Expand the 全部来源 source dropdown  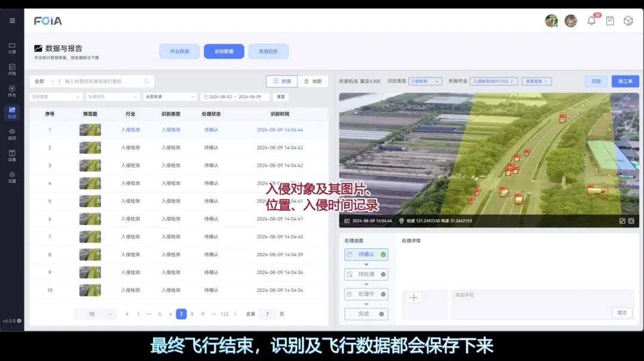tap(170, 97)
